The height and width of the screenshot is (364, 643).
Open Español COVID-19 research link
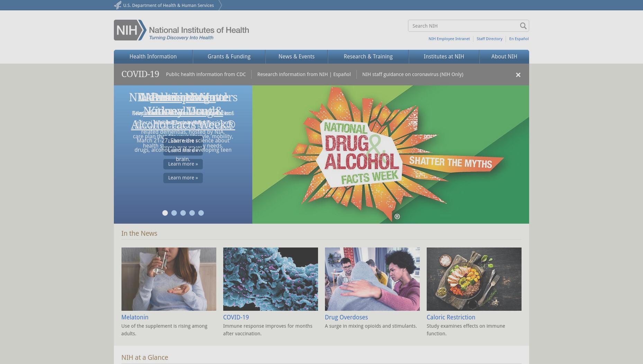click(342, 74)
